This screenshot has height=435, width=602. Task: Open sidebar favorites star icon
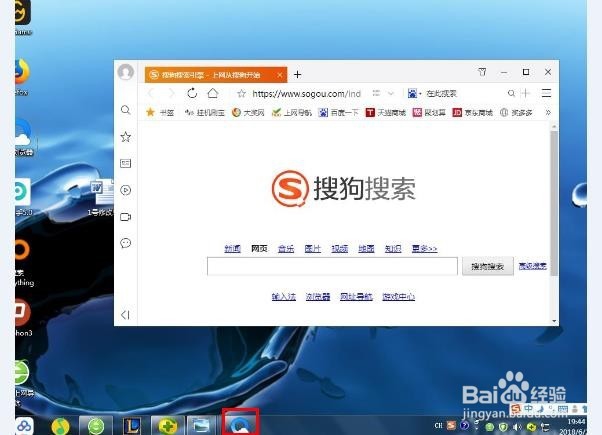[x=126, y=137]
